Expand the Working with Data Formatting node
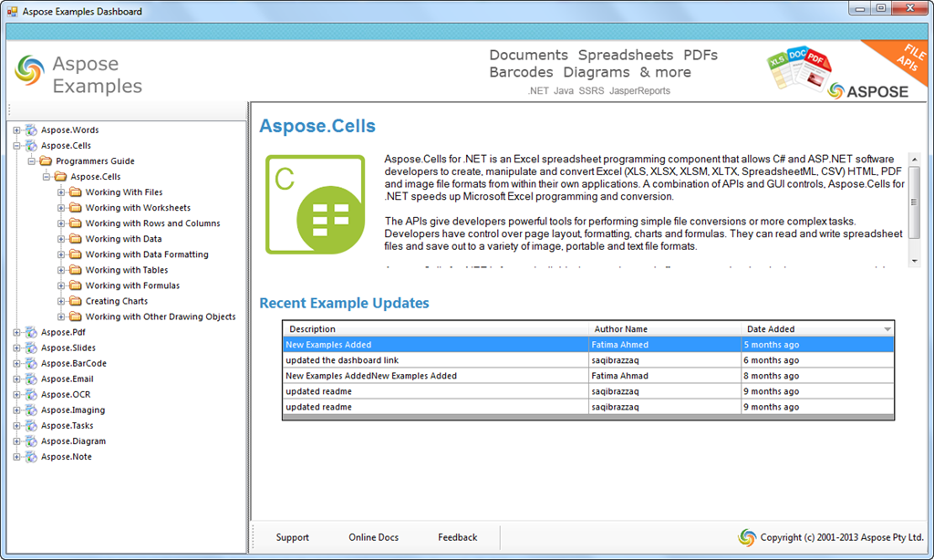934x560 pixels. (61, 254)
